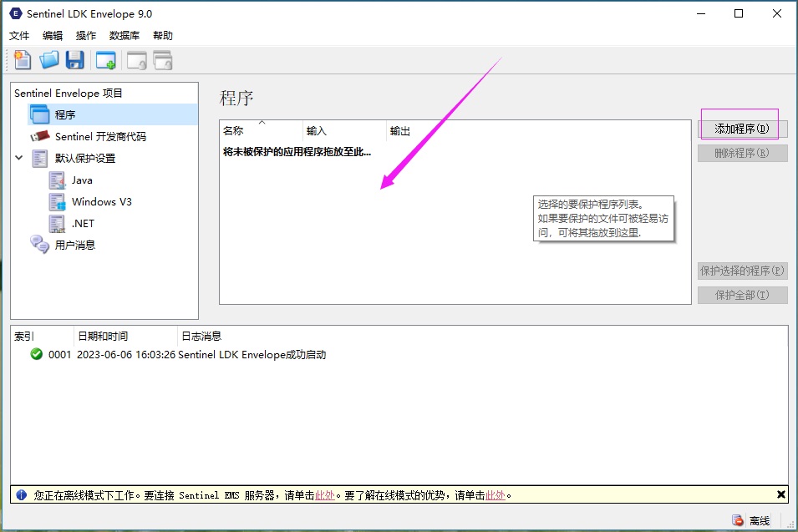Select 程序 in the project tree
Screen dimensions: 798x532
pyautogui.click(x=64, y=114)
